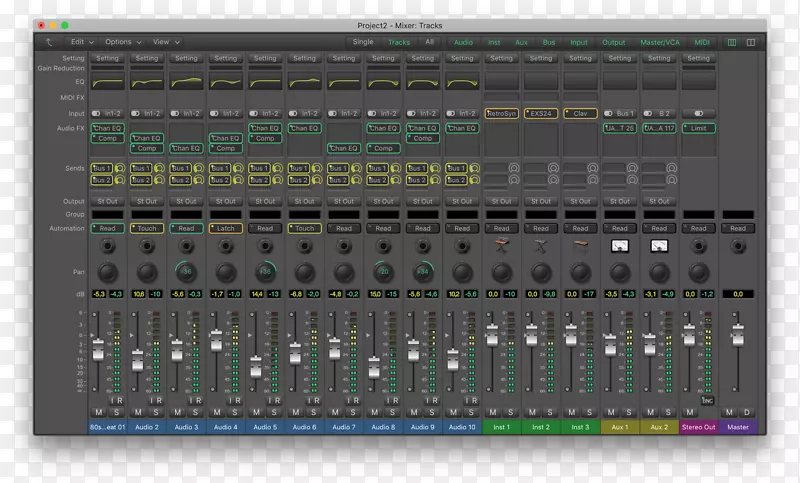800x483 pixels.
Task: Mute the Audio 2 channel
Action: [138, 412]
